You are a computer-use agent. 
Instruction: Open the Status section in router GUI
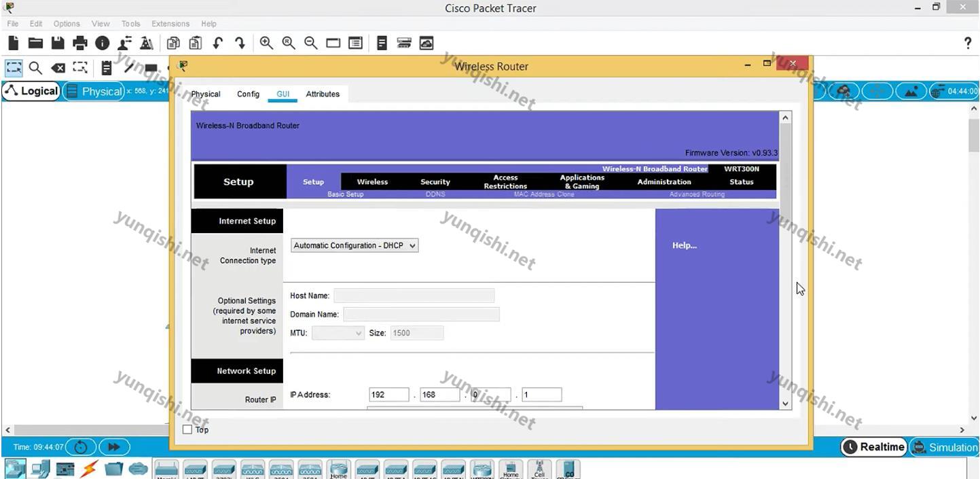tap(742, 181)
